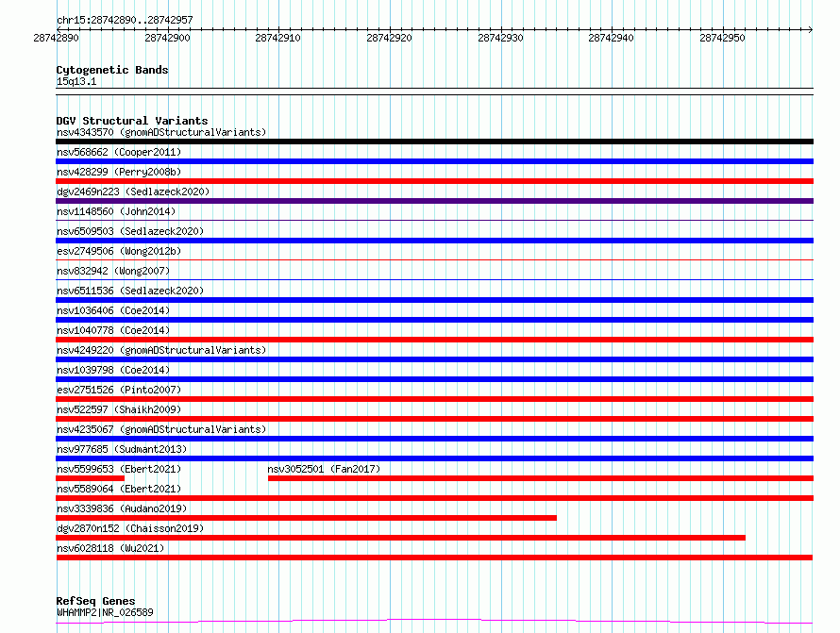Click the nsv6511536 (Sedlazeck2020) label
840x633 pixels.
[x=130, y=291]
